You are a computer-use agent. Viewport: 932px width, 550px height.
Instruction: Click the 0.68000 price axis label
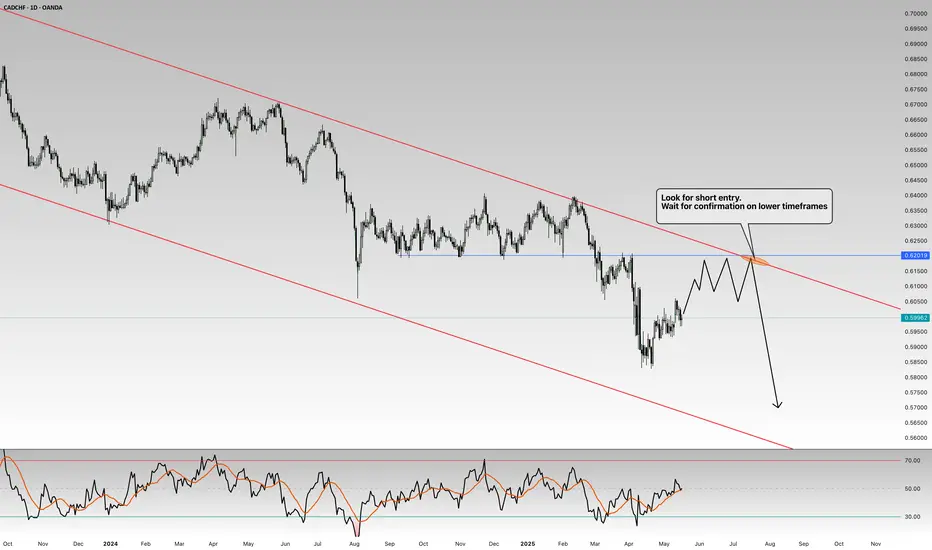pos(915,74)
